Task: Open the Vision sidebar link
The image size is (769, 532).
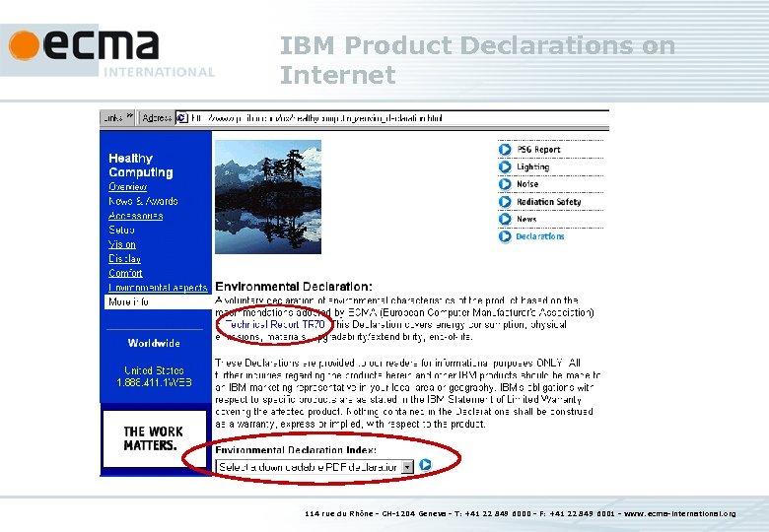Action: pos(121,244)
